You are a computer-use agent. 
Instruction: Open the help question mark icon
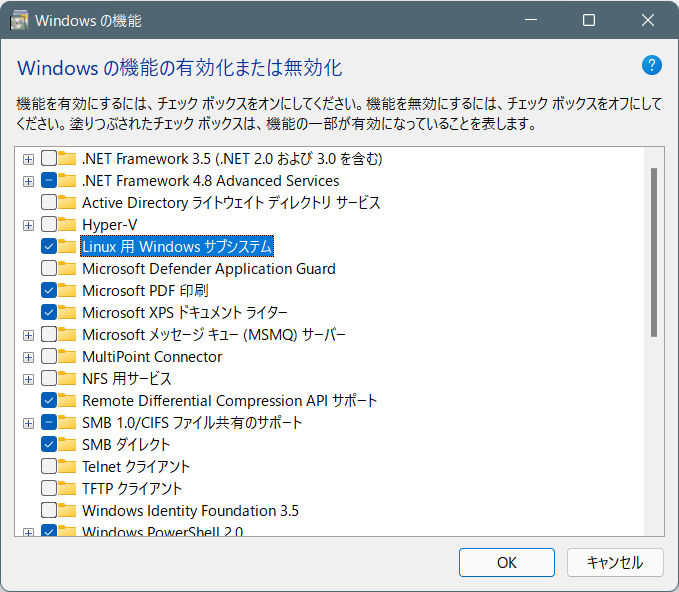pyautogui.click(x=651, y=65)
